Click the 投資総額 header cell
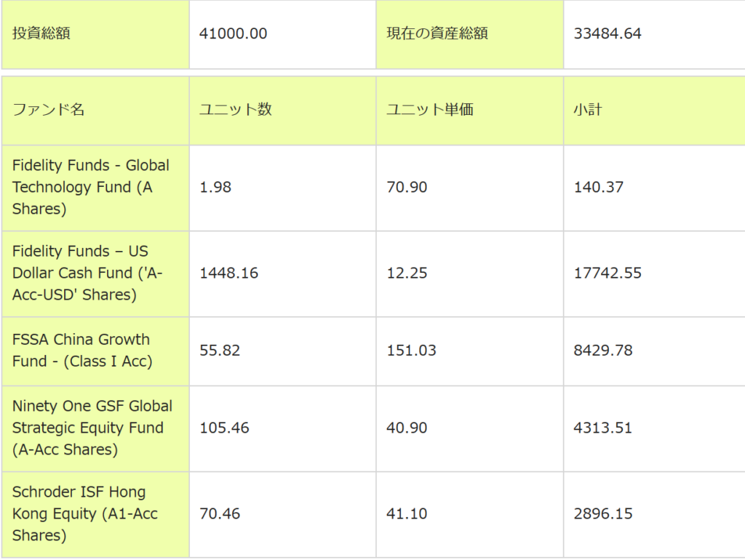Viewport: 745px width, 560px height. [41, 33]
